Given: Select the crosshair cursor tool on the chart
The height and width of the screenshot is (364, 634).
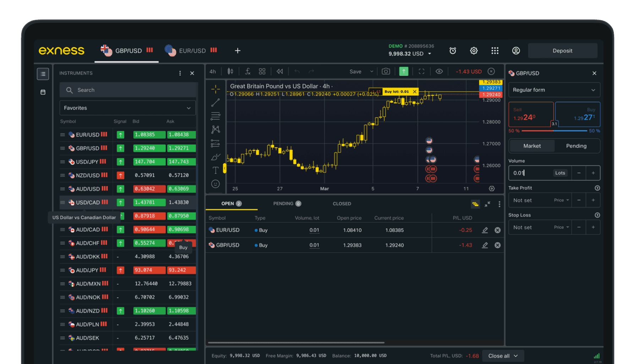Looking at the screenshot, I should point(215,89).
